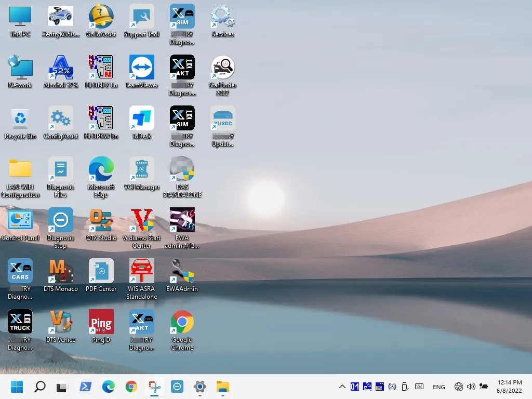
Task: Open the PDF Center shortcut
Action: (x=101, y=272)
